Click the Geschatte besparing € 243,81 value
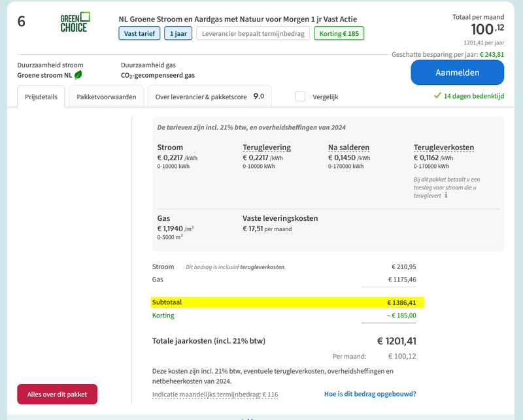Image resolution: width=523 pixels, height=420 pixels. [x=492, y=54]
